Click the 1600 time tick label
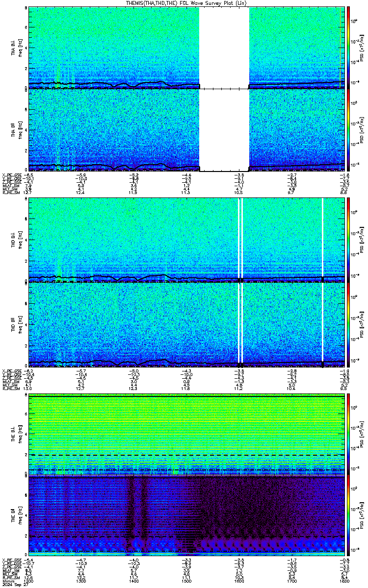The image size is (368, 588). [239, 581]
